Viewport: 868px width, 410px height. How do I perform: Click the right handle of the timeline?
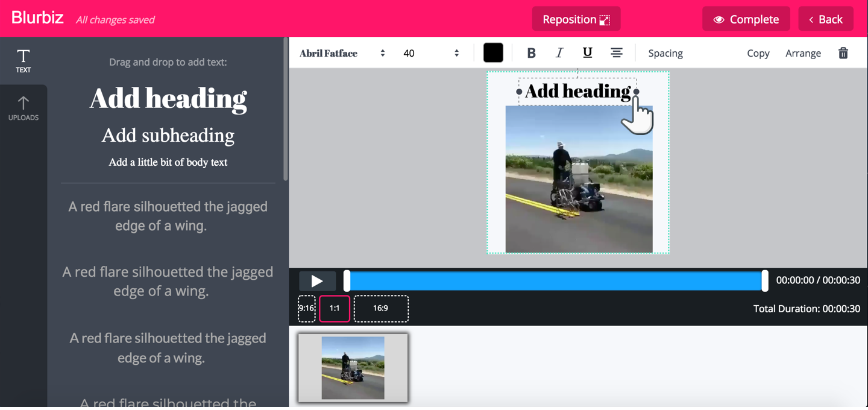click(x=765, y=281)
